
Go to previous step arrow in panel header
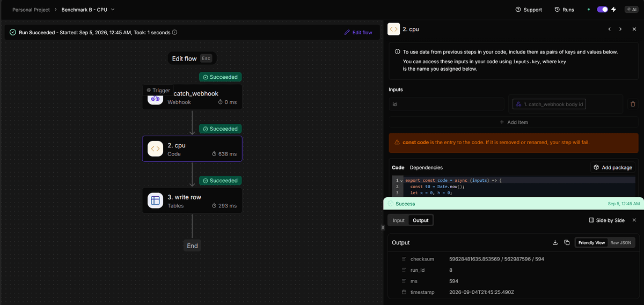click(610, 29)
